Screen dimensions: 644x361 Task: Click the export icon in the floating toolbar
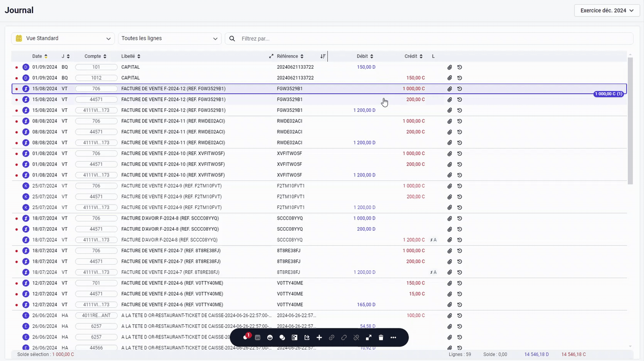(307, 337)
